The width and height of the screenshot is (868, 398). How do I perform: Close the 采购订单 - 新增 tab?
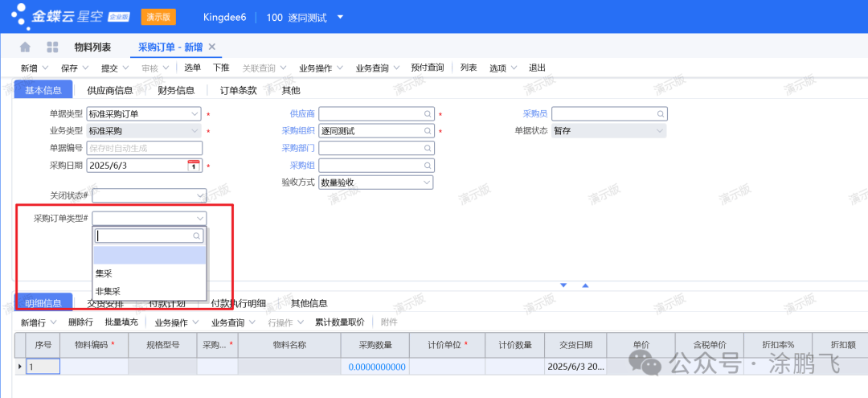click(212, 47)
